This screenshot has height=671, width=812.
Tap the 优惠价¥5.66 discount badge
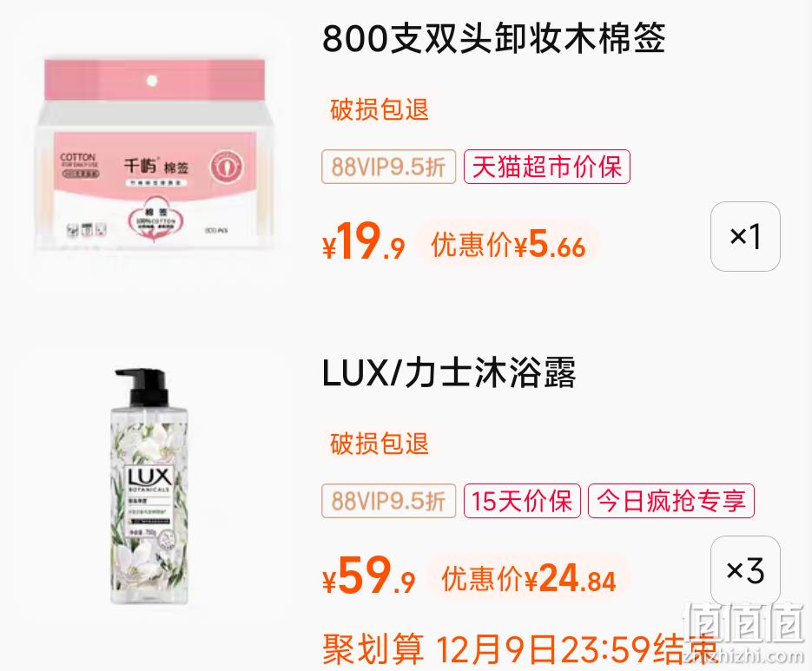click(x=508, y=245)
